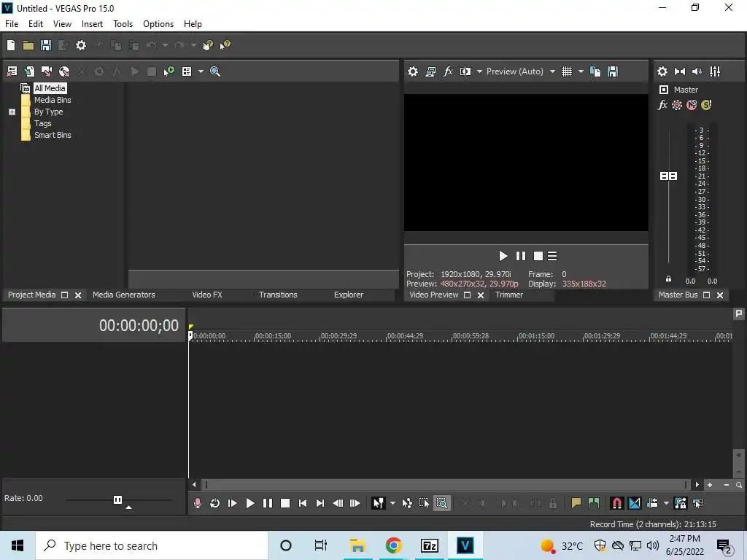Toggle Loop Playback in timeline transport
The width and height of the screenshot is (747, 560).
(x=215, y=503)
